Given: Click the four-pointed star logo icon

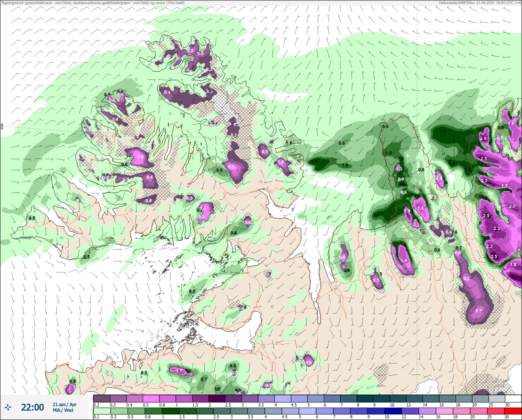Looking at the screenshot, I should pyautogui.click(x=8, y=407).
